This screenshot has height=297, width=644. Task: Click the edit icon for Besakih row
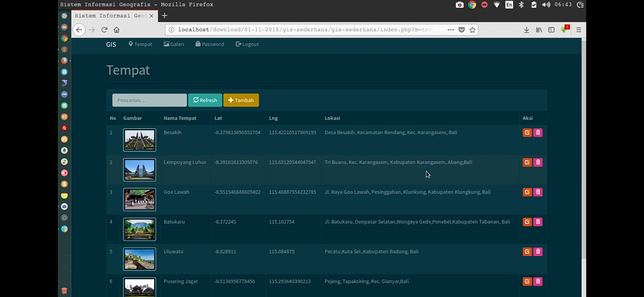point(527,133)
